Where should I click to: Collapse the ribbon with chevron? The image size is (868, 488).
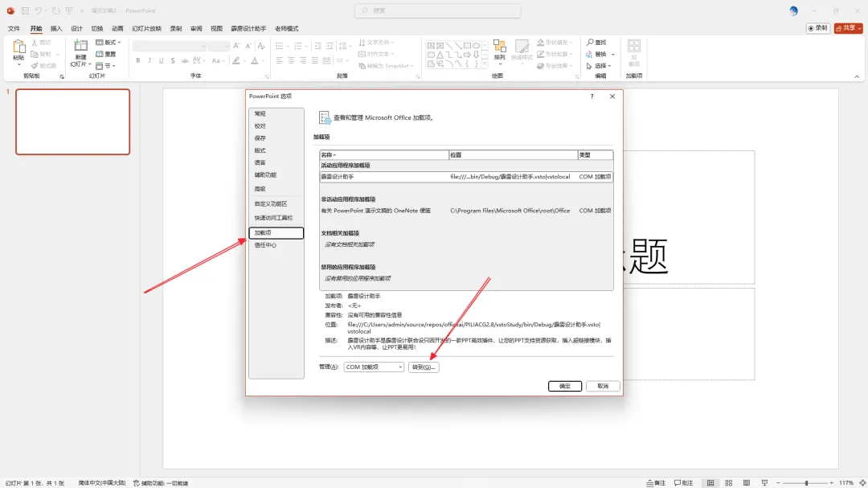tap(857, 76)
